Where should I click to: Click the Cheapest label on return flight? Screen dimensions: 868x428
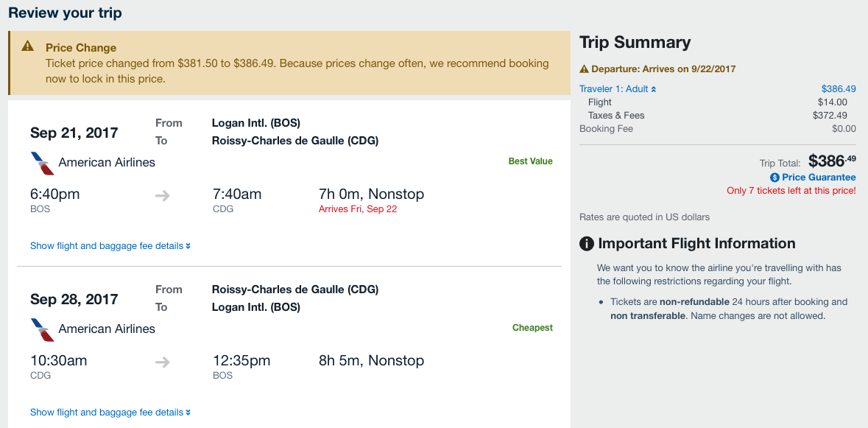(532, 328)
